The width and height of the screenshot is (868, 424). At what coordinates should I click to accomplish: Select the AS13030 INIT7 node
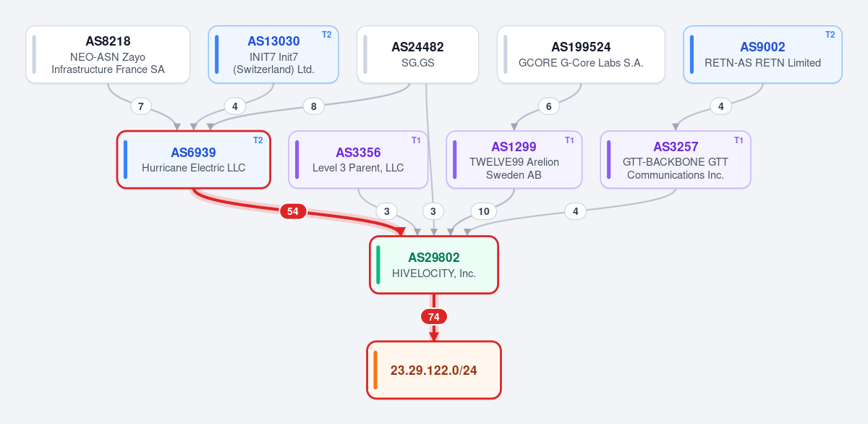[273, 55]
